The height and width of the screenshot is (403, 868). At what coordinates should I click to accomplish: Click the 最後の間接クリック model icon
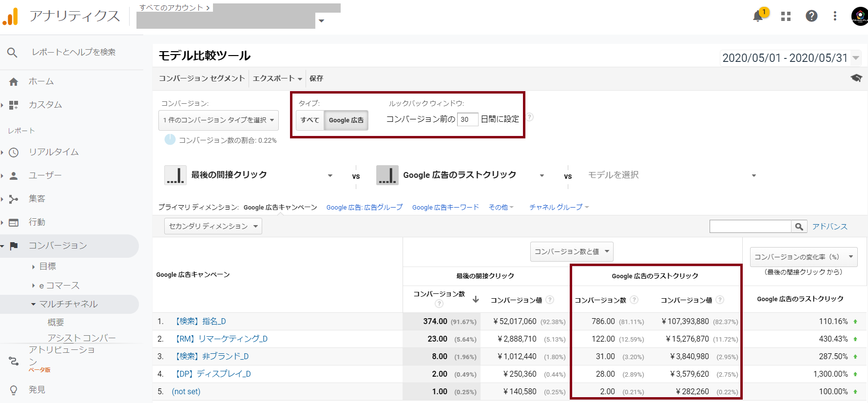175,175
